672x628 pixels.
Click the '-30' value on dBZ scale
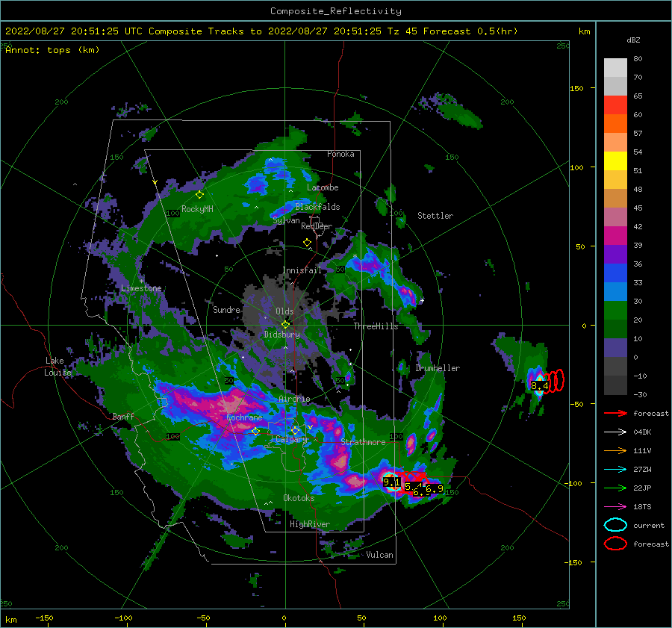pos(640,394)
